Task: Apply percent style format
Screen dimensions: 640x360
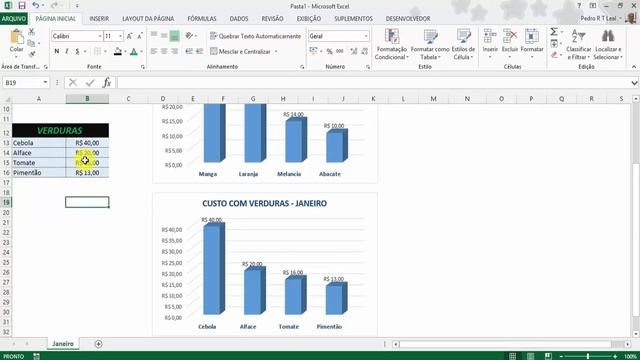Action: (x=329, y=51)
